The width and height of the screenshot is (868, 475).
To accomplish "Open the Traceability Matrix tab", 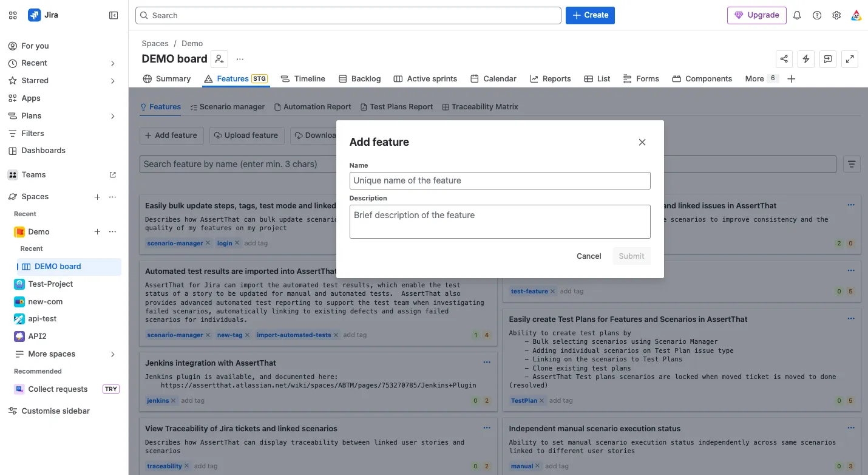I will coord(480,107).
